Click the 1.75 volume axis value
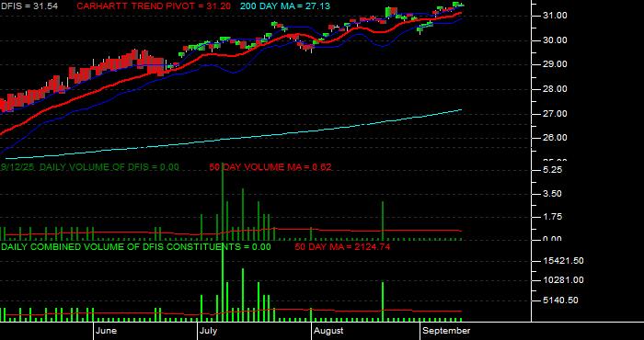The width and height of the screenshot is (644, 340). (x=553, y=217)
